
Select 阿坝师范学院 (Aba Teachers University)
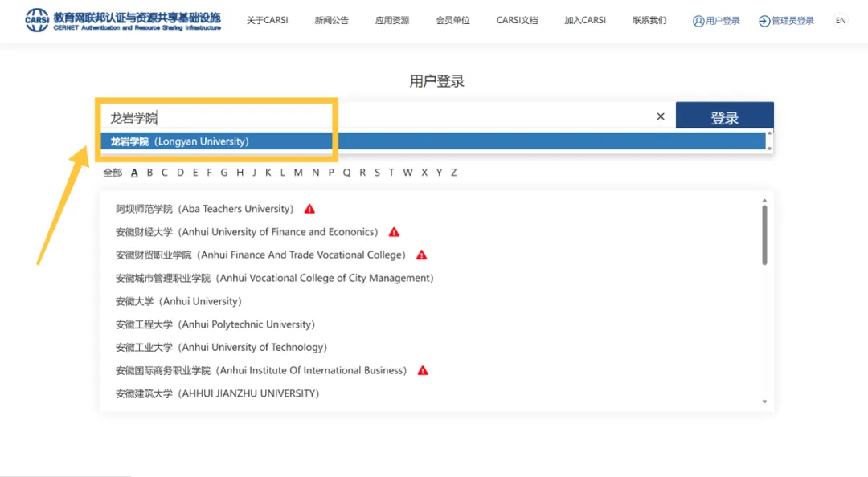tap(205, 209)
